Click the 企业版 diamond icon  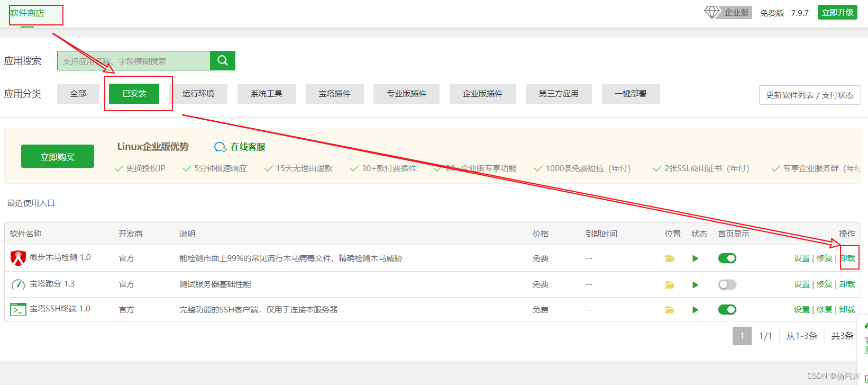click(x=712, y=12)
